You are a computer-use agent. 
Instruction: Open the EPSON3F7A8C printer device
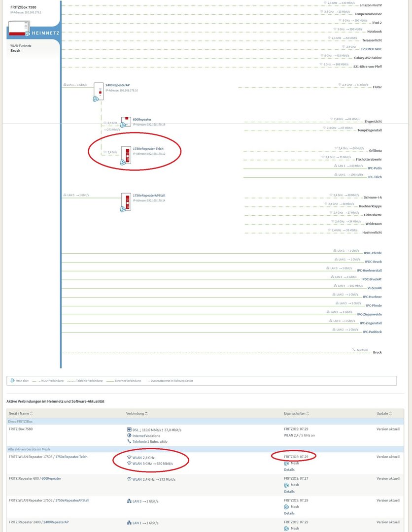click(371, 49)
